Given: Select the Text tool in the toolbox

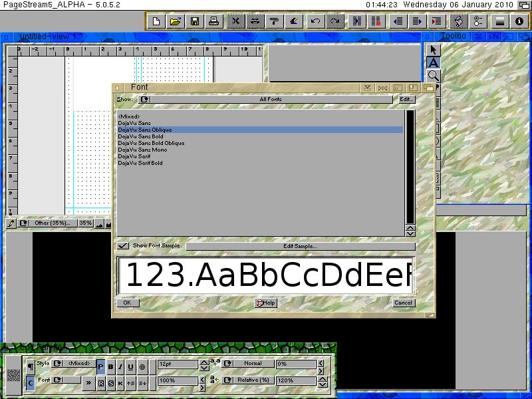Looking at the screenshot, I should pos(434,63).
